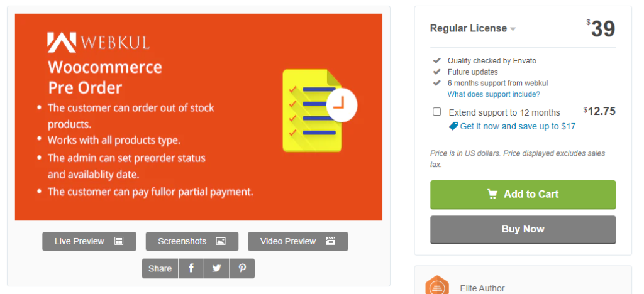The width and height of the screenshot is (644, 294).
Task: Click the Buy Now button
Action: (523, 230)
